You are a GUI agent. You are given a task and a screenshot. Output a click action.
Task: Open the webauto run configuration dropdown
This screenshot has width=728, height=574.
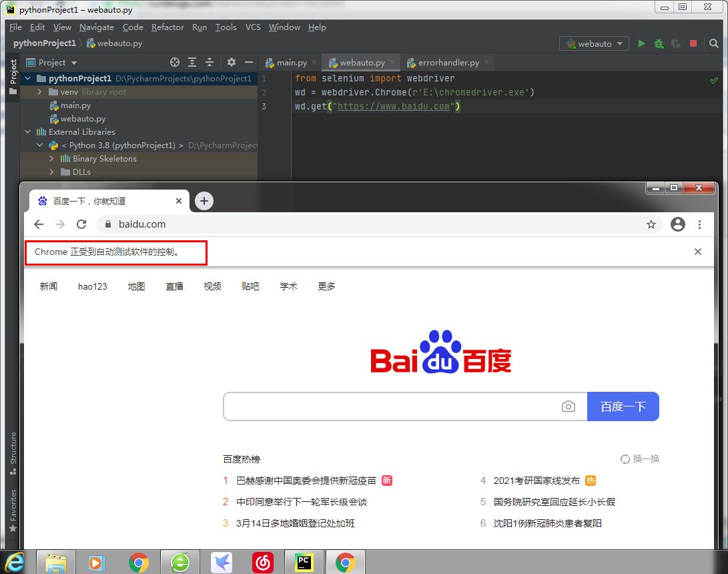[x=595, y=43]
